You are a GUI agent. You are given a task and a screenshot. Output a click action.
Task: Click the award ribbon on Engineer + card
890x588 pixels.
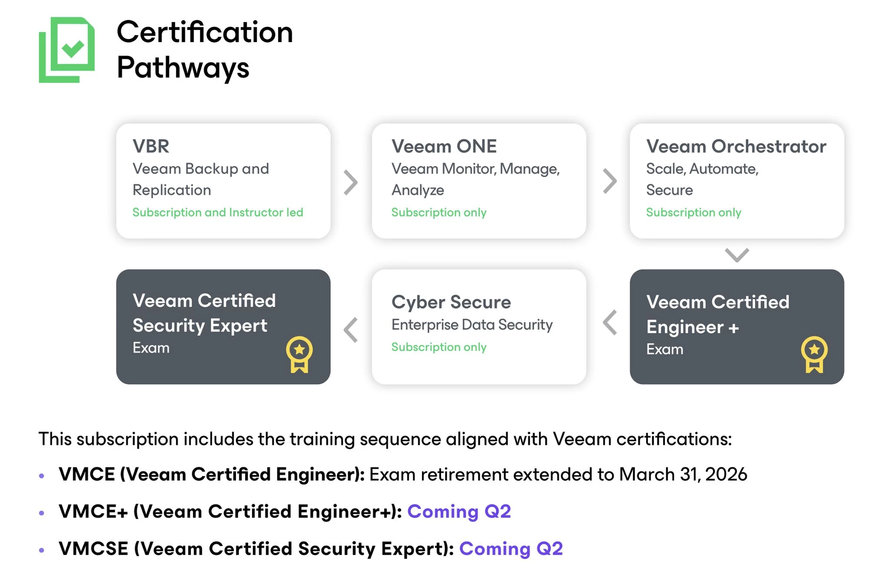pyautogui.click(x=814, y=354)
